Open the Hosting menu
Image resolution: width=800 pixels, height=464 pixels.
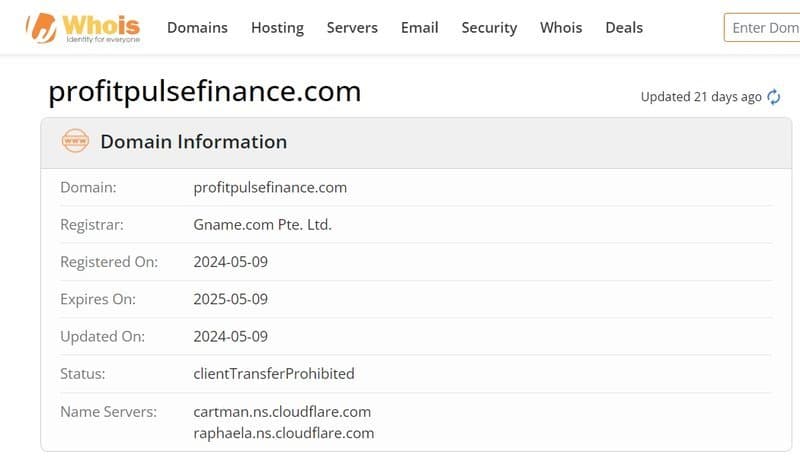[x=277, y=28]
